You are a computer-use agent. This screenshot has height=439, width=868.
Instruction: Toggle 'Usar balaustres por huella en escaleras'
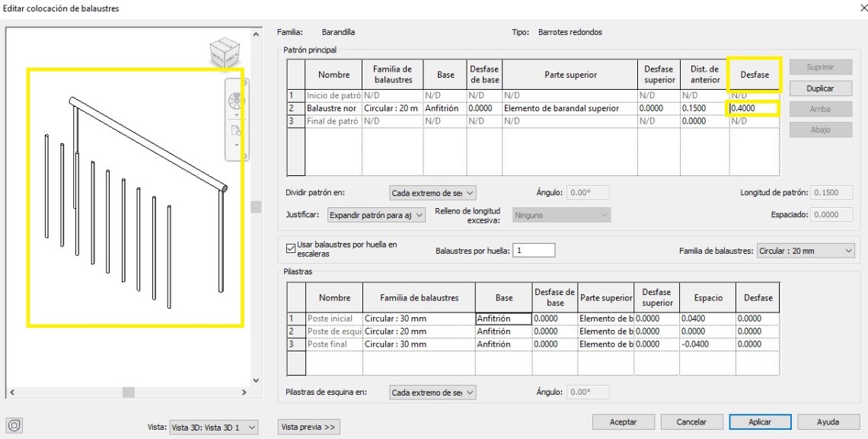[x=291, y=248]
